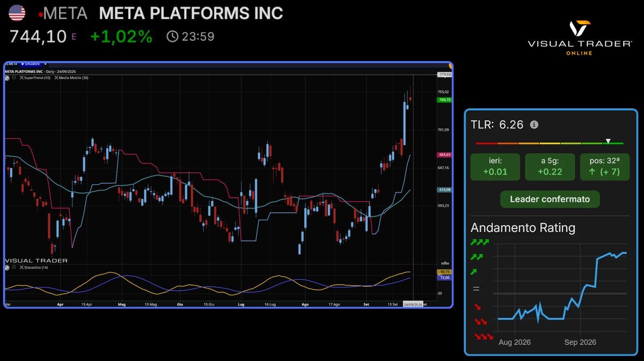Image resolution: width=644 pixels, height=361 pixels.
Task: Click the Visual Trader Online logo
Action: click(579, 38)
